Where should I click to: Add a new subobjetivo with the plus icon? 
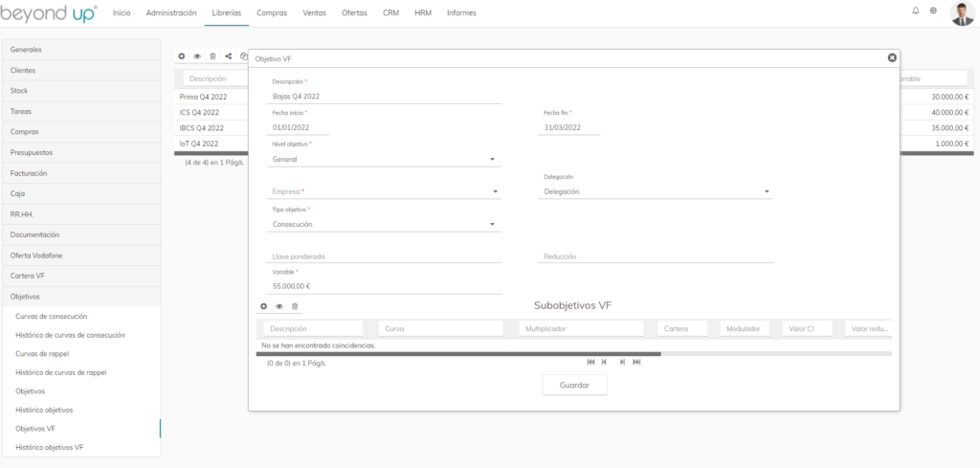click(x=264, y=306)
